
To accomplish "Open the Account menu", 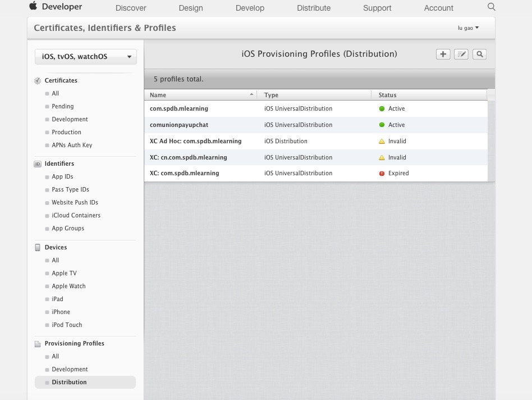I will click(438, 8).
